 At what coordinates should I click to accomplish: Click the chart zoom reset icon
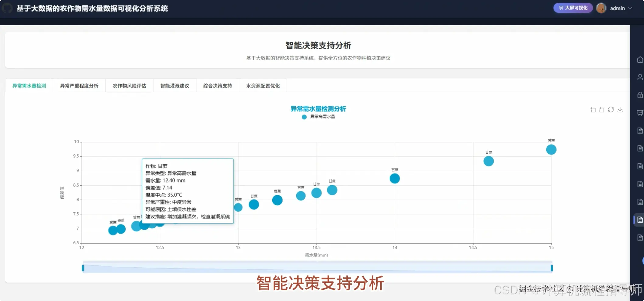click(602, 110)
